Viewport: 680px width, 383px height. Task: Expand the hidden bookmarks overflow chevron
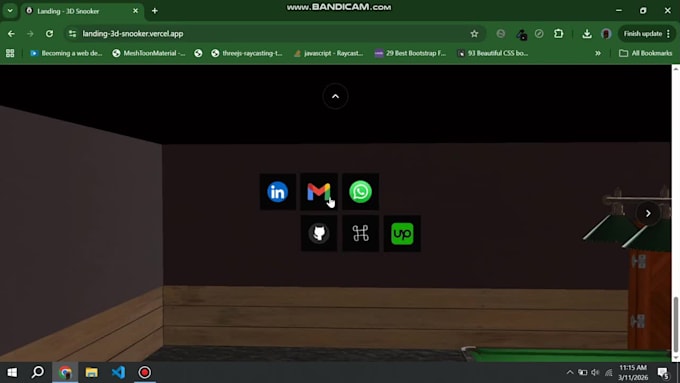pos(598,53)
